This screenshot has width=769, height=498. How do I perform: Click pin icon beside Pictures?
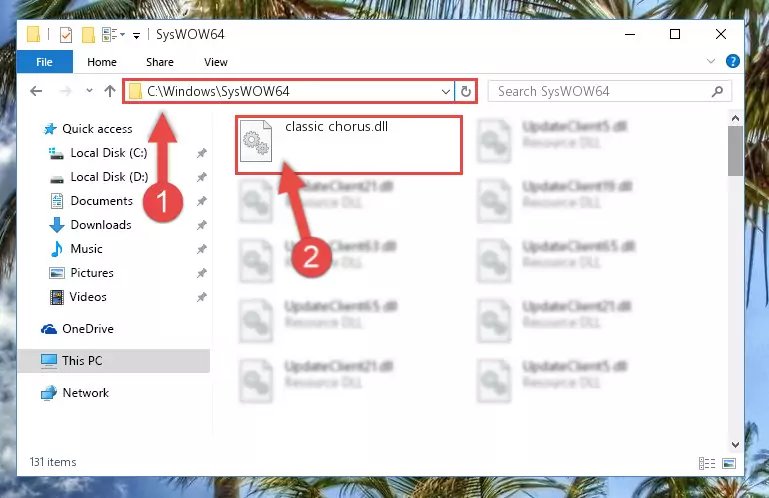pyautogui.click(x=202, y=274)
